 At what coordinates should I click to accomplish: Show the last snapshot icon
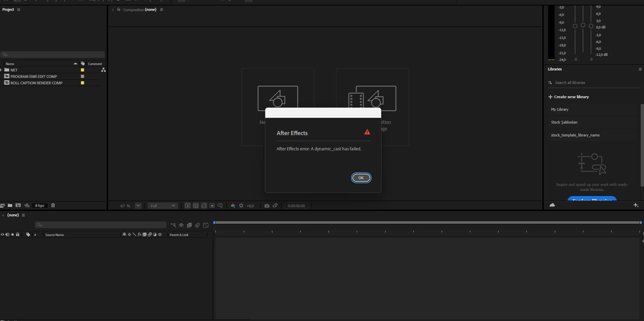[x=275, y=206]
